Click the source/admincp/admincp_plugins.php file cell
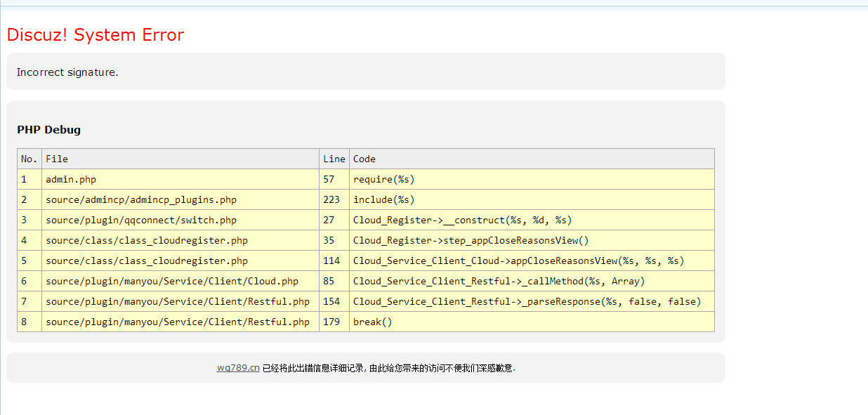 coord(180,199)
